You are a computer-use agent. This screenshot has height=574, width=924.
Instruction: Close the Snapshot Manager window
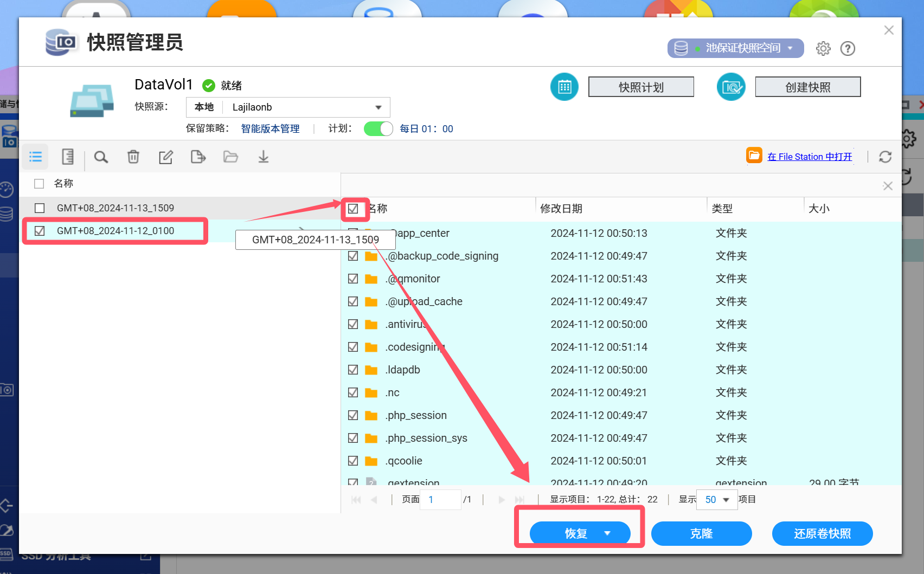pyautogui.click(x=889, y=30)
